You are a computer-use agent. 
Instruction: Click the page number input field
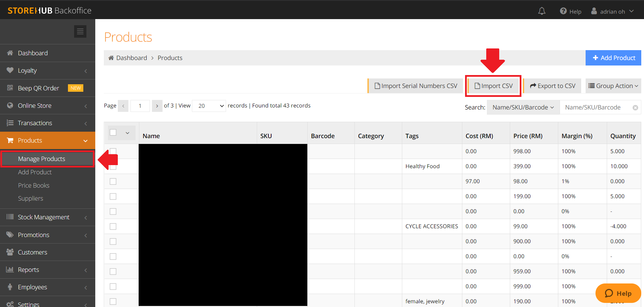point(140,106)
